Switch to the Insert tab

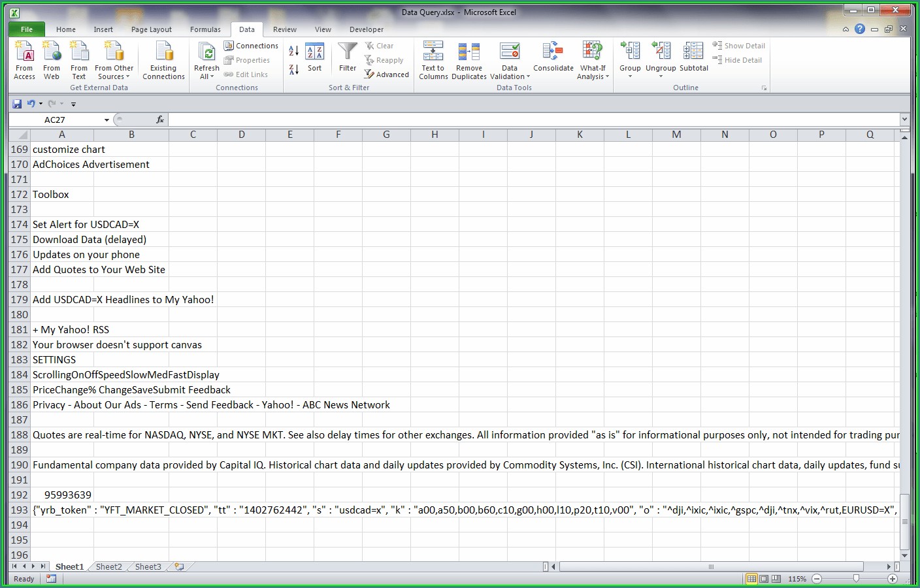coord(103,29)
